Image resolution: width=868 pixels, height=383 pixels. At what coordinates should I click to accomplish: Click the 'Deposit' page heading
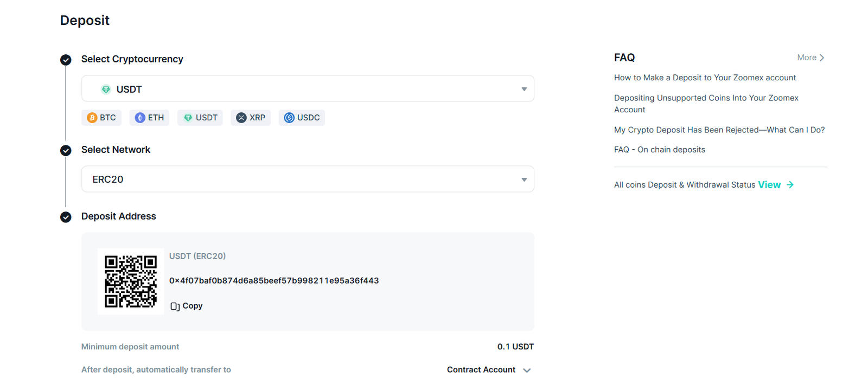(x=85, y=21)
